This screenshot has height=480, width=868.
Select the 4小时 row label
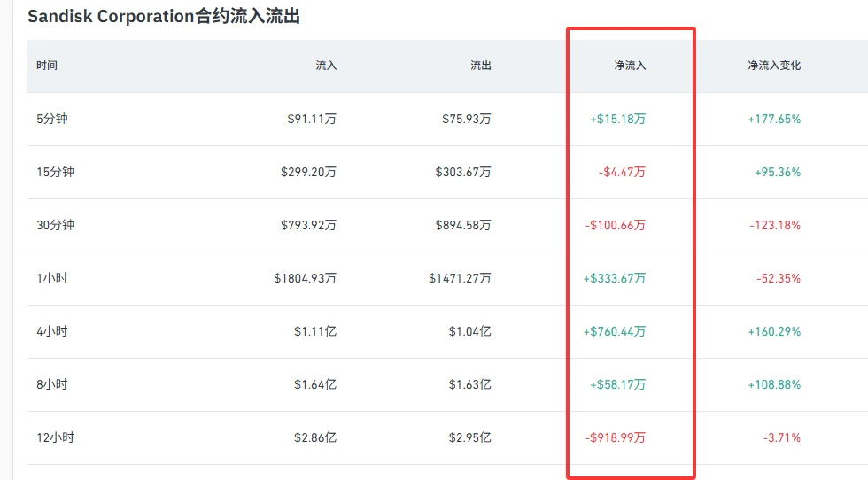click(x=52, y=331)
